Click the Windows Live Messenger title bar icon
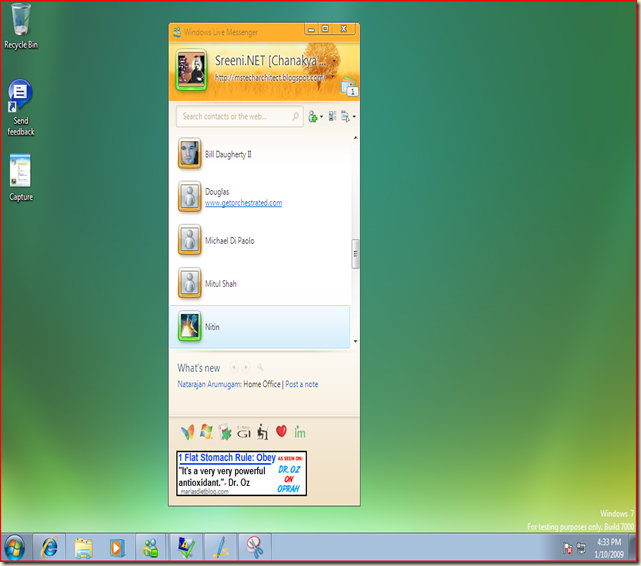This screenshot has height=566, width=641. pos(177,32)
